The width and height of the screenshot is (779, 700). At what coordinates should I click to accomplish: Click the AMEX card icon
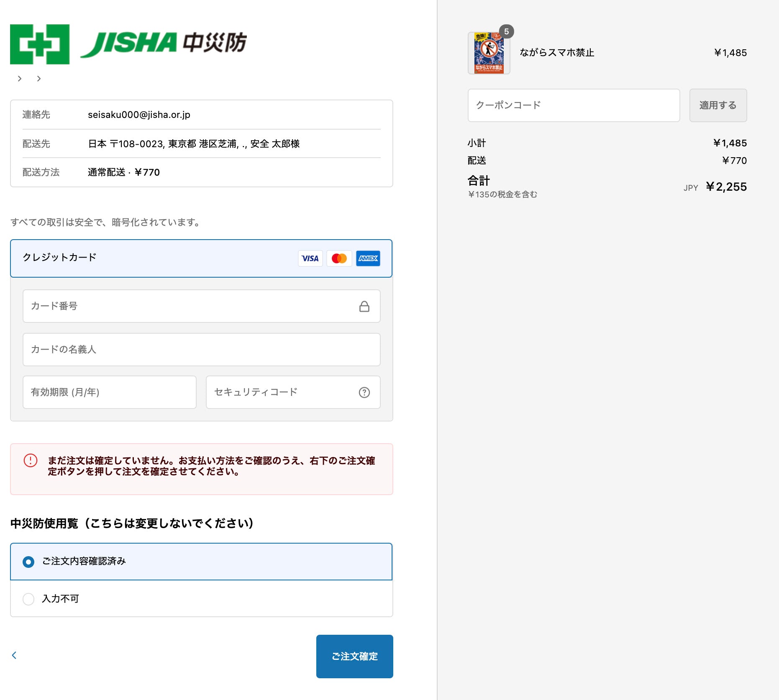(368, 258)
